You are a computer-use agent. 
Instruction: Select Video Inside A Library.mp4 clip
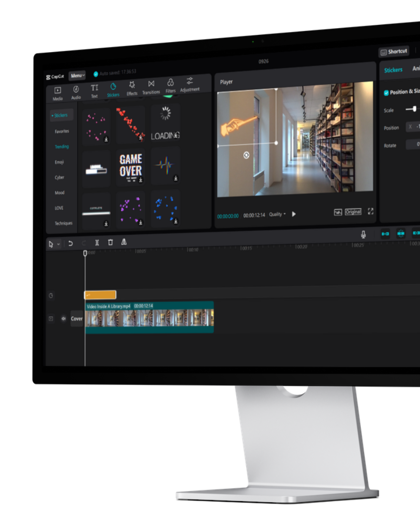click(x=149, y=317)
